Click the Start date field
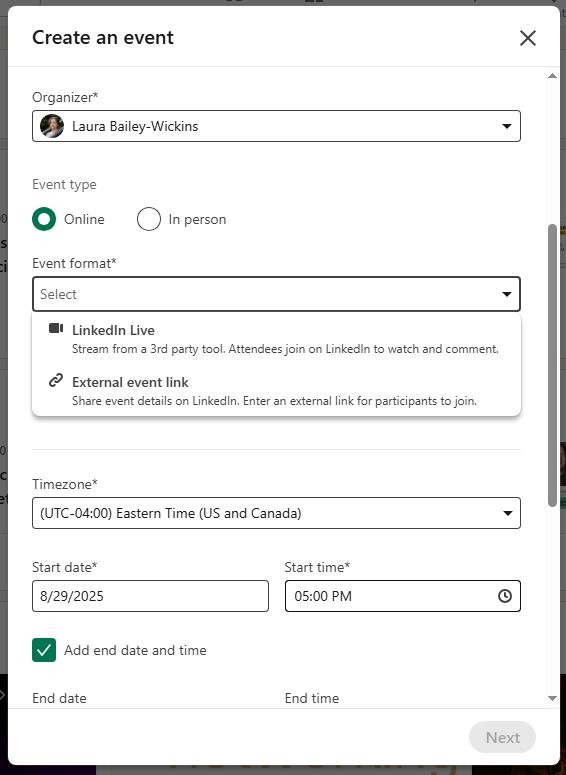Viewport: 566px width, 775px height. 150,596
